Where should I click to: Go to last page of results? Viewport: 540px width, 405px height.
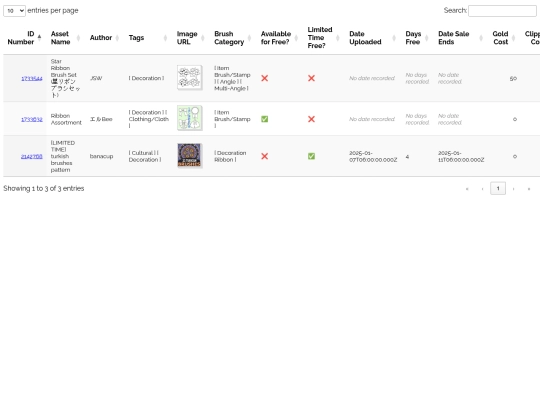tap(529, 189)
